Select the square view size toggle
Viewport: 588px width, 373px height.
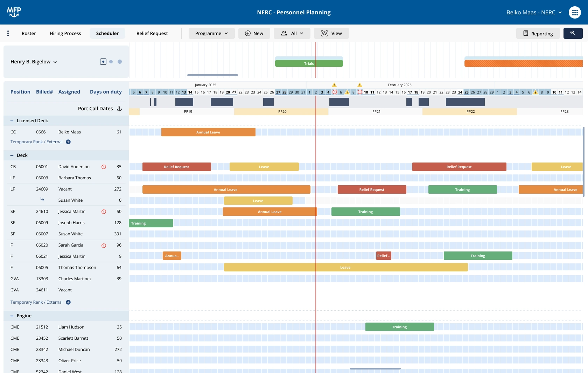click(103, 62)
